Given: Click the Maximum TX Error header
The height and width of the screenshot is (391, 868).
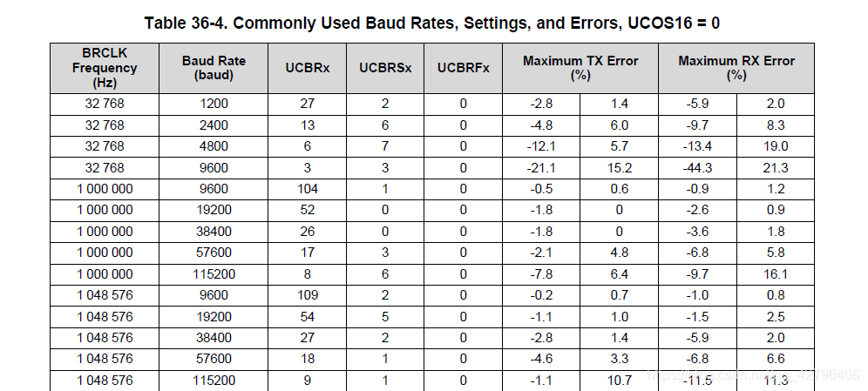Looking at the screenshot, I should coord(580,68).
